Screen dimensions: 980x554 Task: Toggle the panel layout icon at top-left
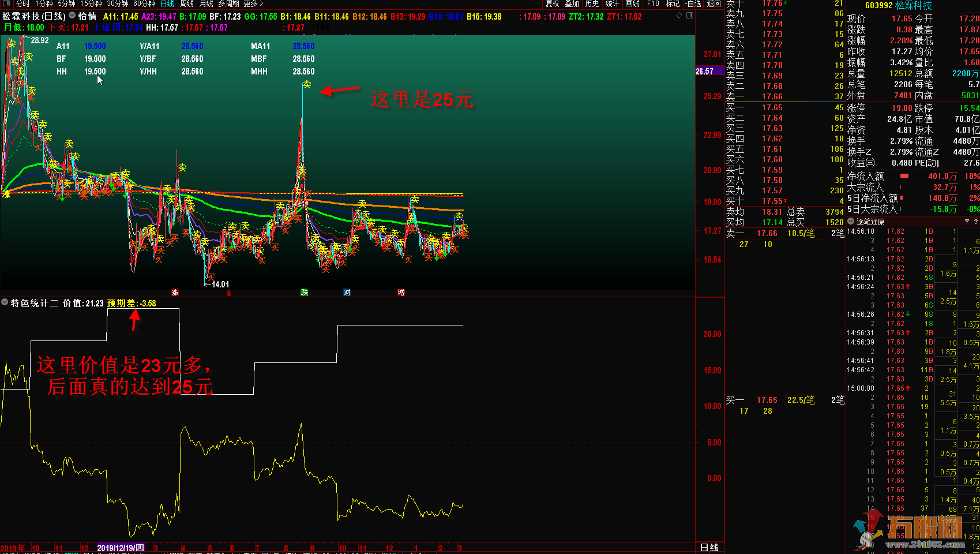(6, 3)
